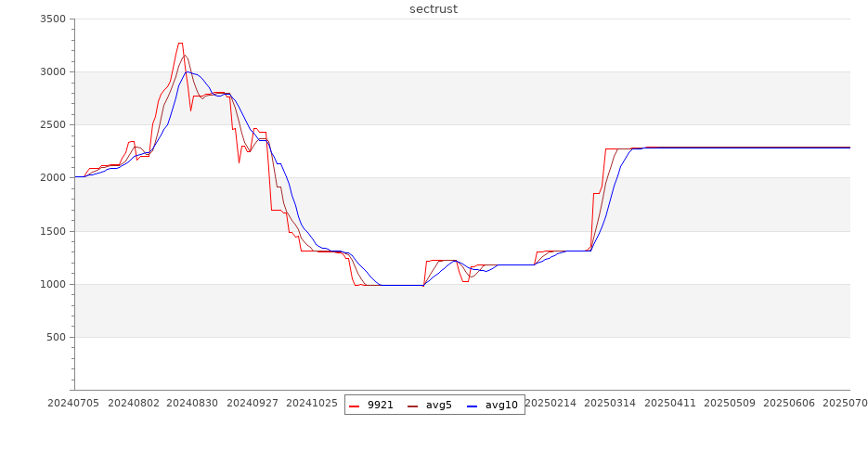
Task: Click the 3500 y-axis label
Action: point(54,19)
